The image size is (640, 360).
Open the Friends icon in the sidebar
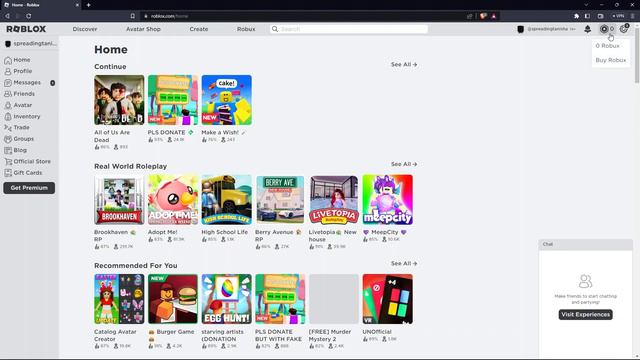[8, 94]
